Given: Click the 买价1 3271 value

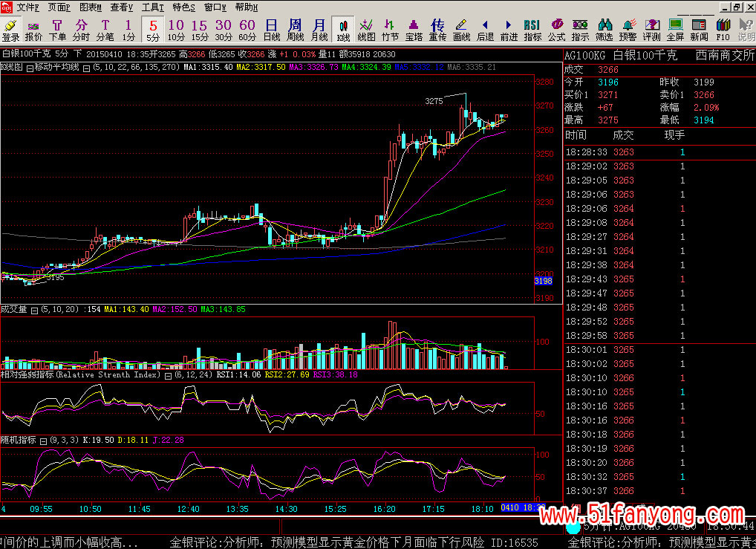Looking at the screenshot, I should pyautogui.click(x=607, y=95).
